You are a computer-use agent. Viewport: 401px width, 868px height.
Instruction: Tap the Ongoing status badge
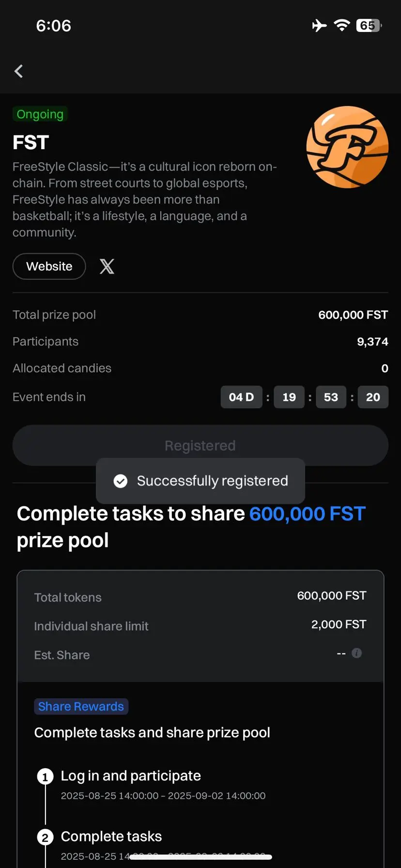pyautogui.click(x=40, y=114)
